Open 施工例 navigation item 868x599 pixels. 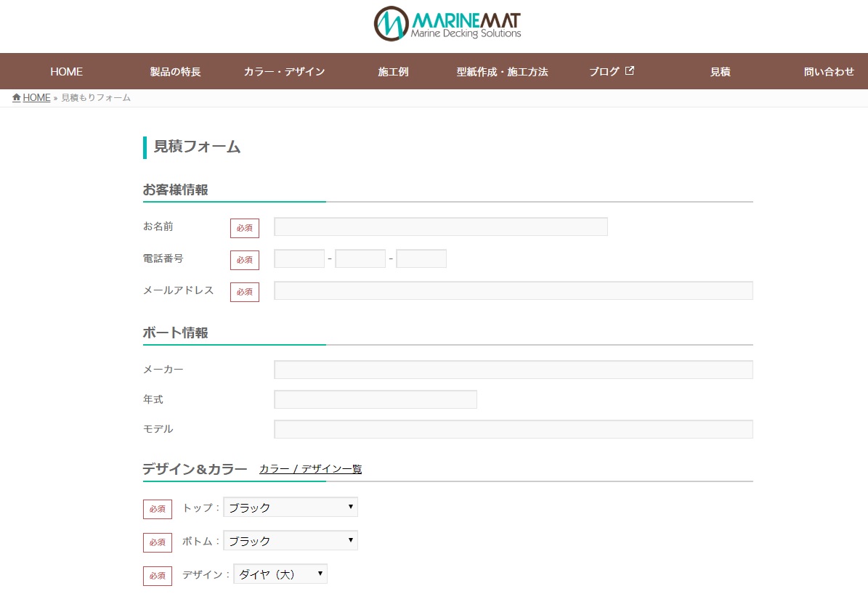(x=393, y=72)
